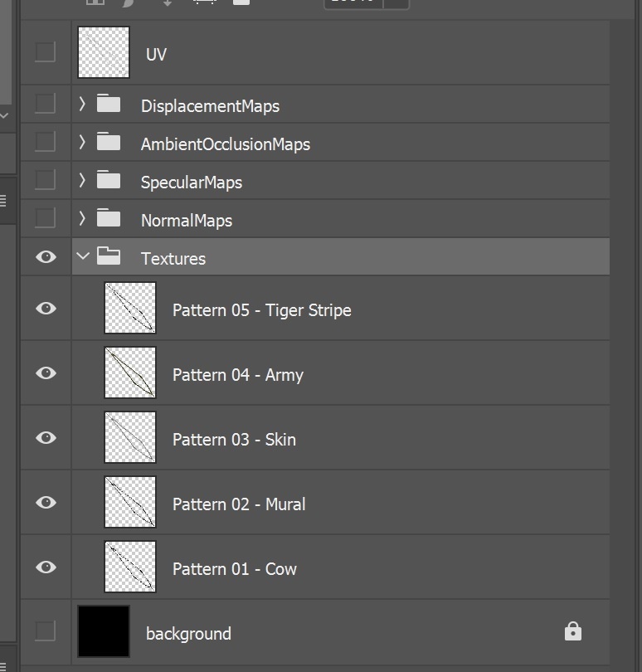Expand the NormalMaps group chevron
Viewport: 642px width, 672px height.
click(x=82, y=219)
